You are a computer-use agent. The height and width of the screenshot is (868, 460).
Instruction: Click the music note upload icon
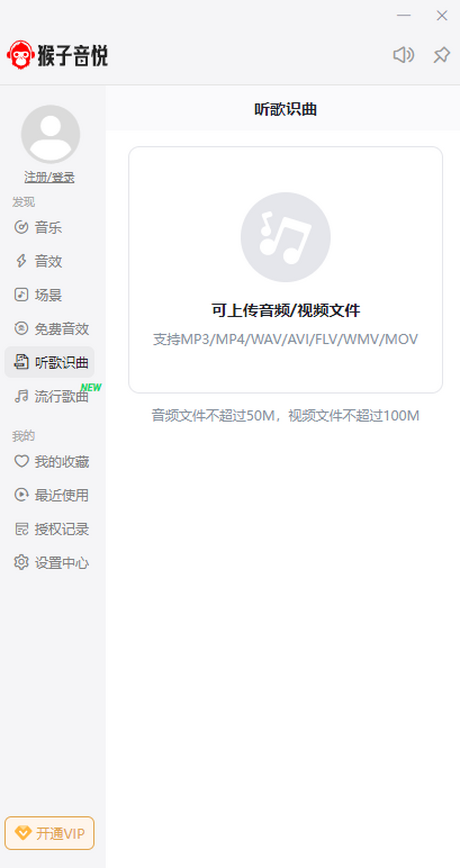286,237
